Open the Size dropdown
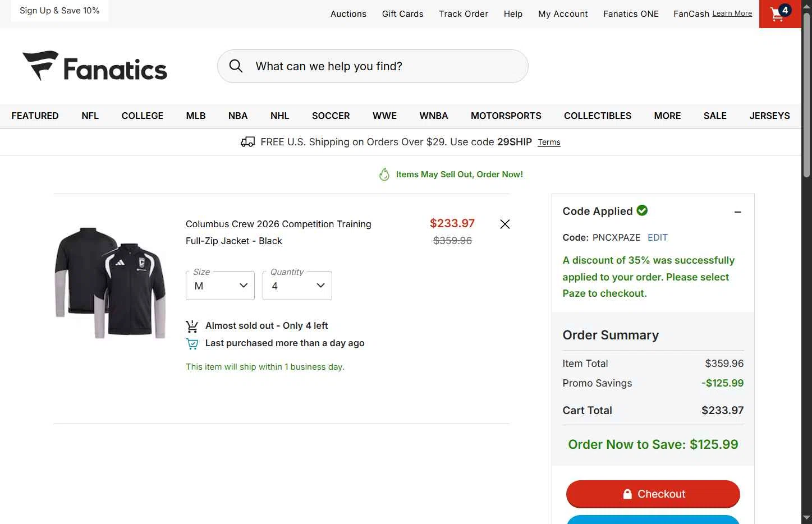Screen dimensions: 812x524 click(220, 286)
